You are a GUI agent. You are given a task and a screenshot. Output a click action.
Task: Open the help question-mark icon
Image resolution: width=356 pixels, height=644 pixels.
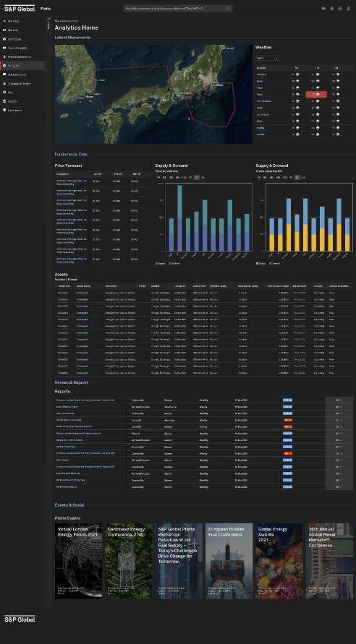coord(340,8)
